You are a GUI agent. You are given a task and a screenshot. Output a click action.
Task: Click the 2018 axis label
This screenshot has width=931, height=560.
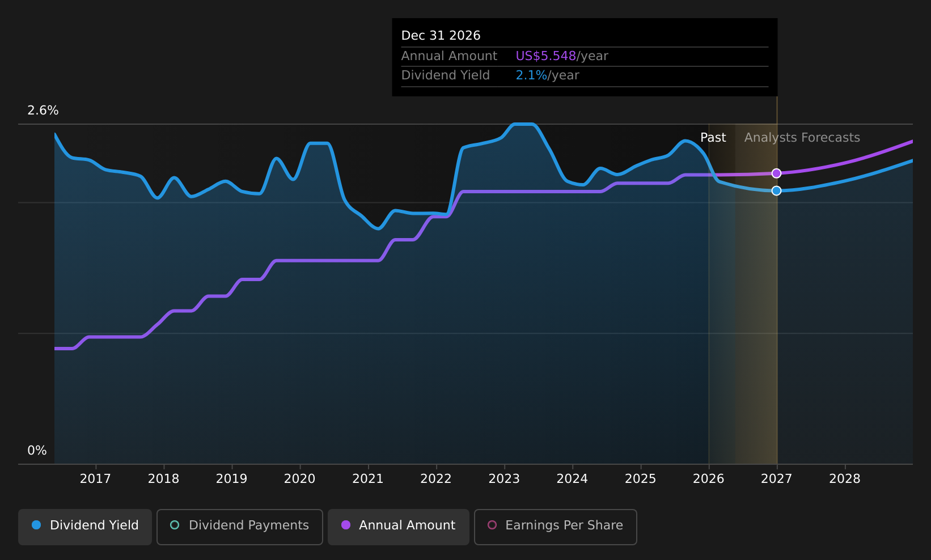point(163,479)
